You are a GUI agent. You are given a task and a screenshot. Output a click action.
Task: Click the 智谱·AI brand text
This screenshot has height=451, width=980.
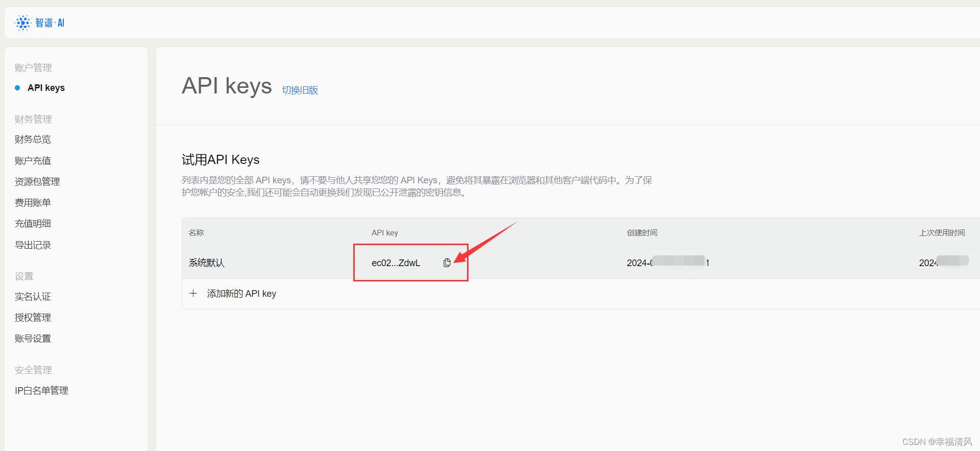pyautogui.click(x=50, y=23)
